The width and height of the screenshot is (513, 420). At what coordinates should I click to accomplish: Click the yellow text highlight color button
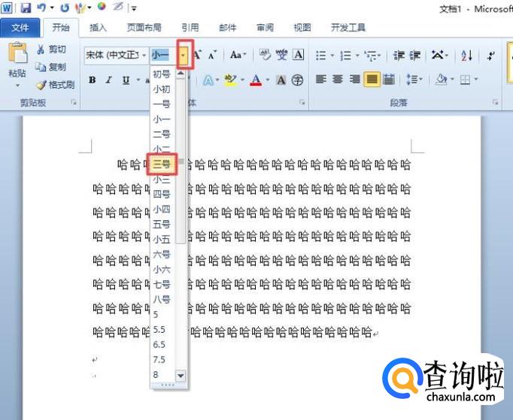tap(230, 80)
